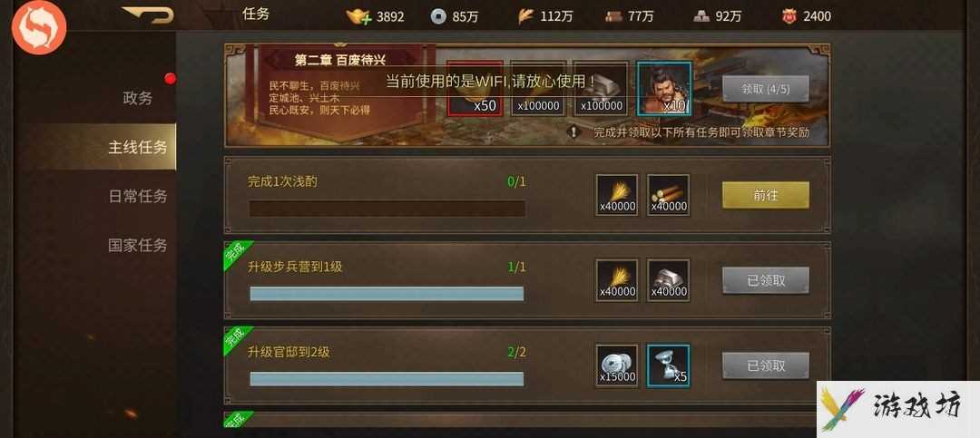Tap the silver coin resource icon
This screenshot has height=438, width=980.
click(439, 16)
